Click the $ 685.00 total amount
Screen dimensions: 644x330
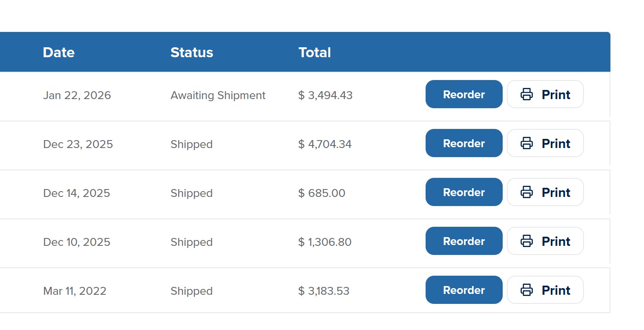[322, 193]
